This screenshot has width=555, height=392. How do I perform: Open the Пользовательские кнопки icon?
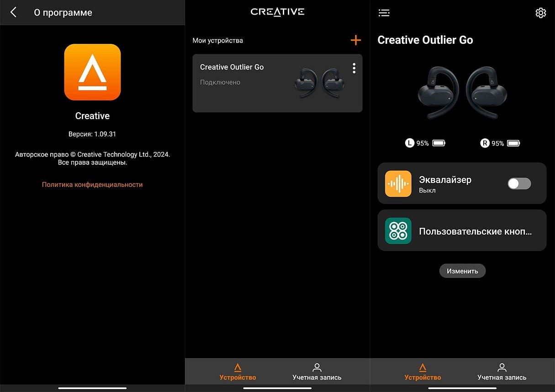coord(398,231)
